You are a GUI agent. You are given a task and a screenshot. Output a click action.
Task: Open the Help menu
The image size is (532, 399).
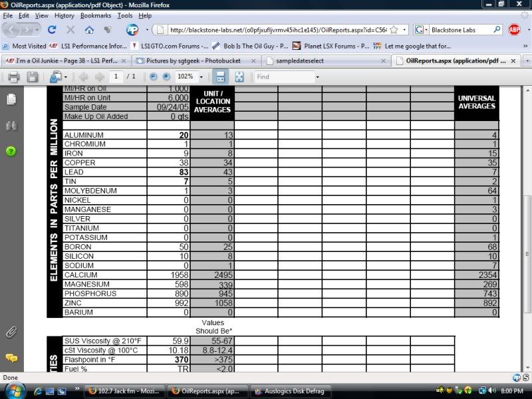[x=145, y=15]
